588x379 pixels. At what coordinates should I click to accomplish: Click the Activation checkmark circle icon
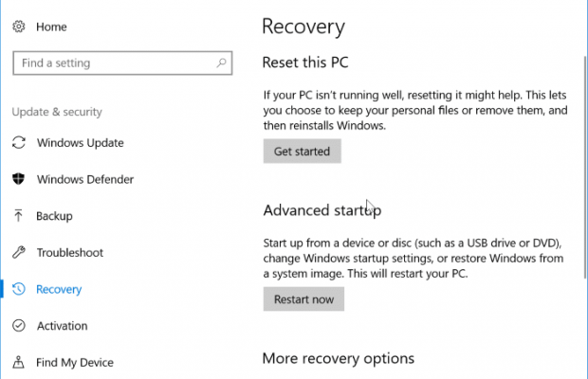18,326
